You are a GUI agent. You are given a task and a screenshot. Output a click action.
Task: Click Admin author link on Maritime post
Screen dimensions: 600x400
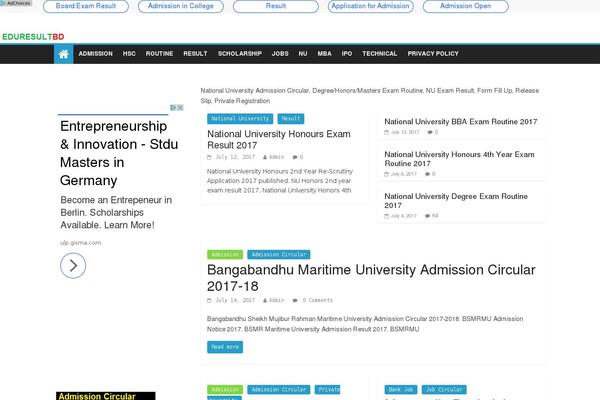pyautogui.click(x=277, y=300)
